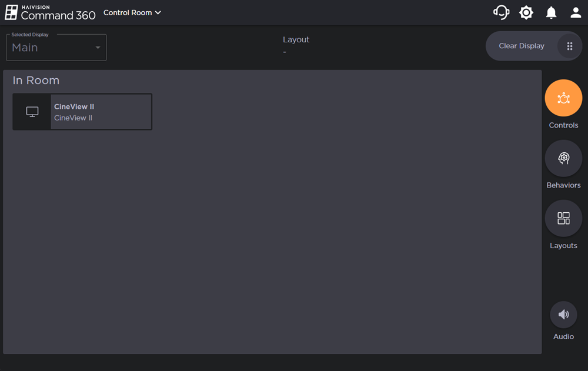Open the Main display selector chevron
The height and width of the screenshot is (371, 588).
point(98,48)
